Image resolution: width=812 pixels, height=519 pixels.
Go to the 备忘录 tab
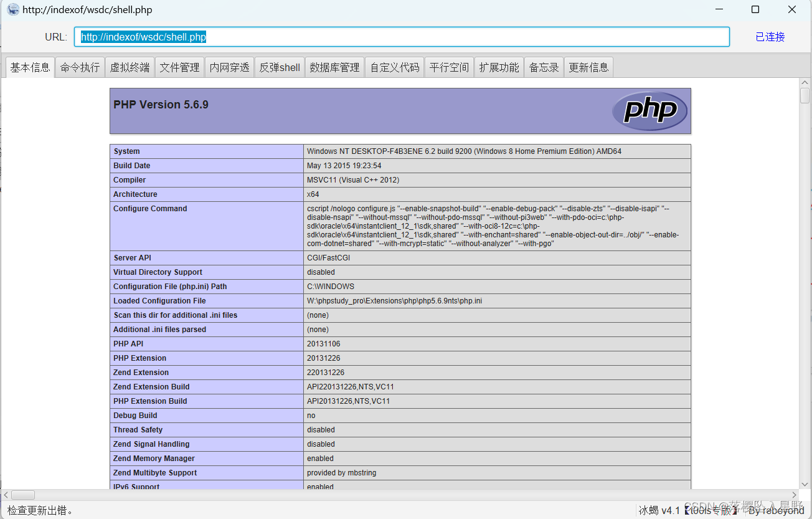(544, 67)
